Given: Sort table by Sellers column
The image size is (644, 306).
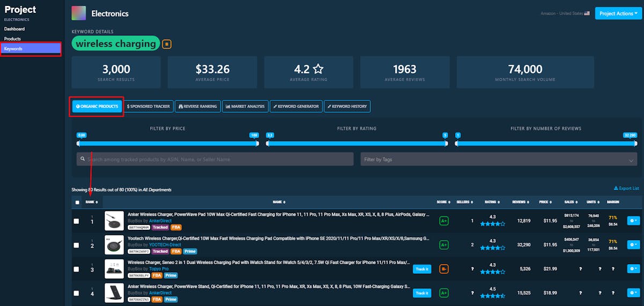Looking at the screenshot, I should pos(464,202).
